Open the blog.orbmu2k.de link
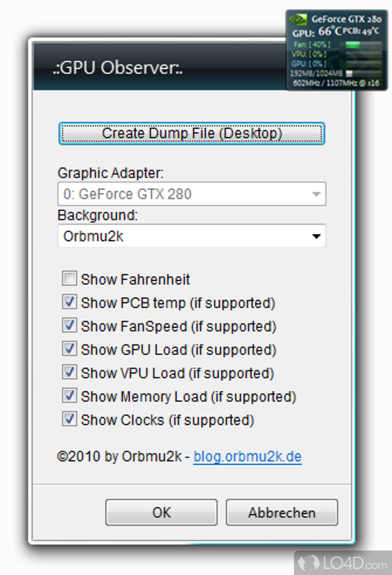Screen dimensions: 392x575 (x=247, y=457)
